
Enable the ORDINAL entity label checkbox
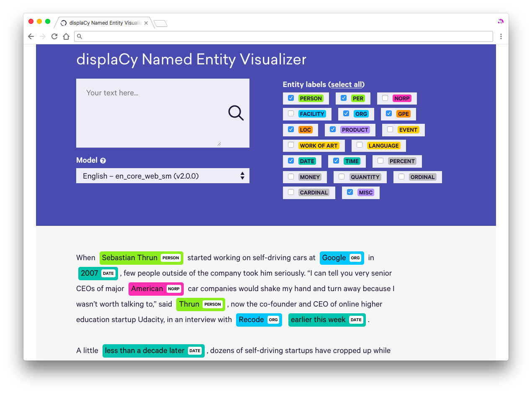(401, 177)
